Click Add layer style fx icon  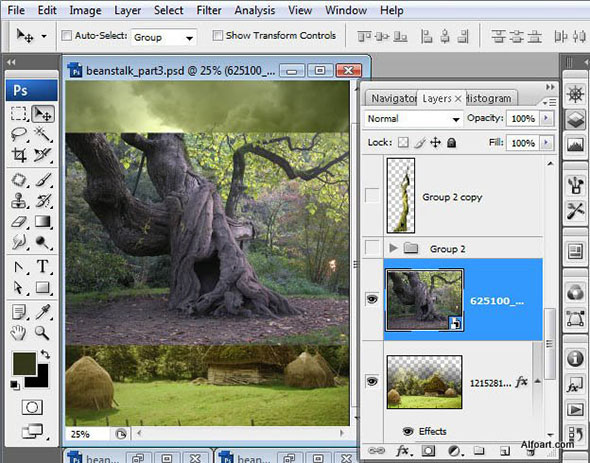pos(403,450)
